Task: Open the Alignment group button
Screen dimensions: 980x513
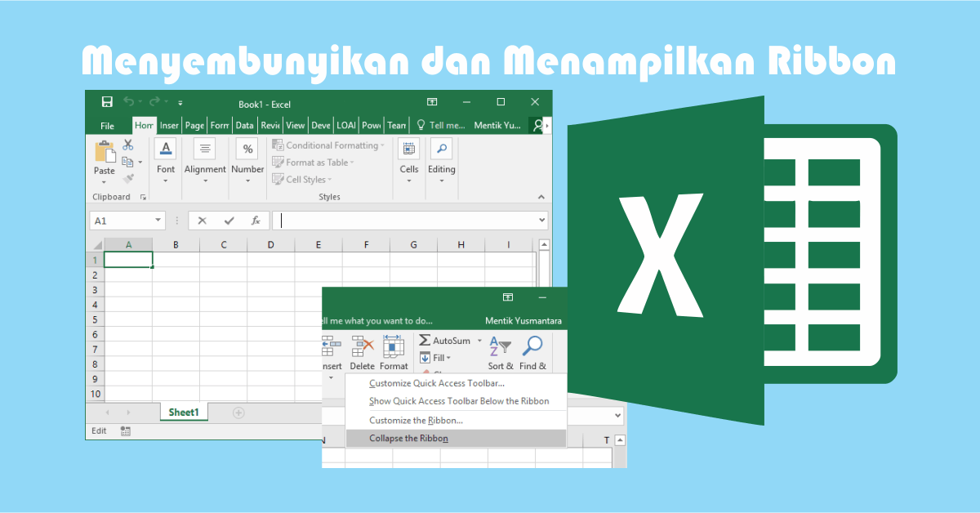Action: click(x=204, y=162)
